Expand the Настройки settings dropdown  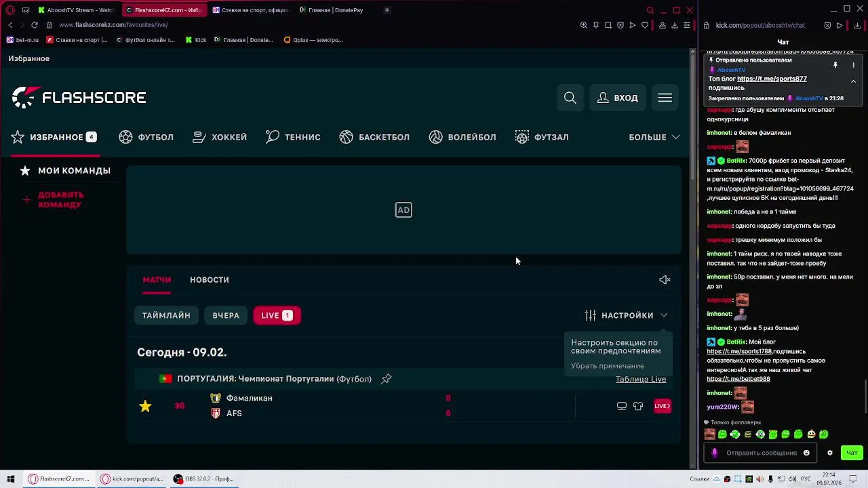pos(626,315)
